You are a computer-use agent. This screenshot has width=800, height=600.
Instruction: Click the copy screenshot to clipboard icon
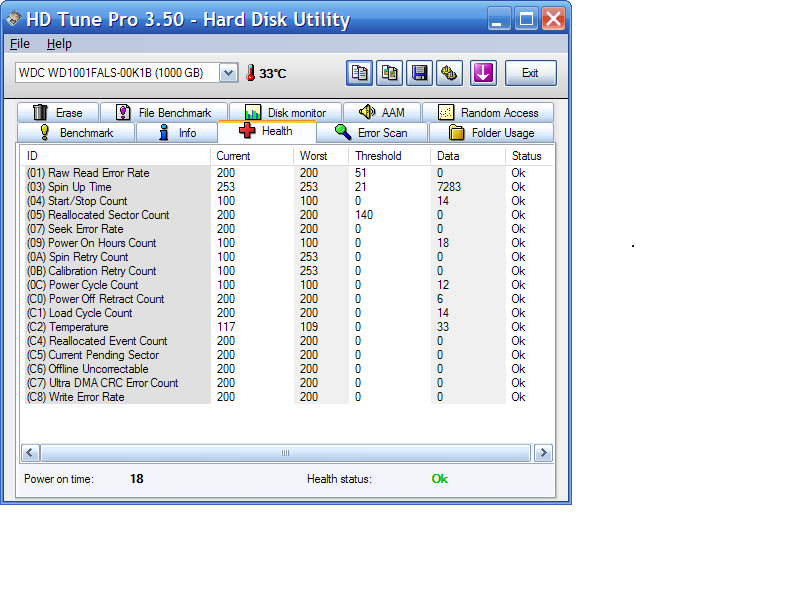point(390,73)
